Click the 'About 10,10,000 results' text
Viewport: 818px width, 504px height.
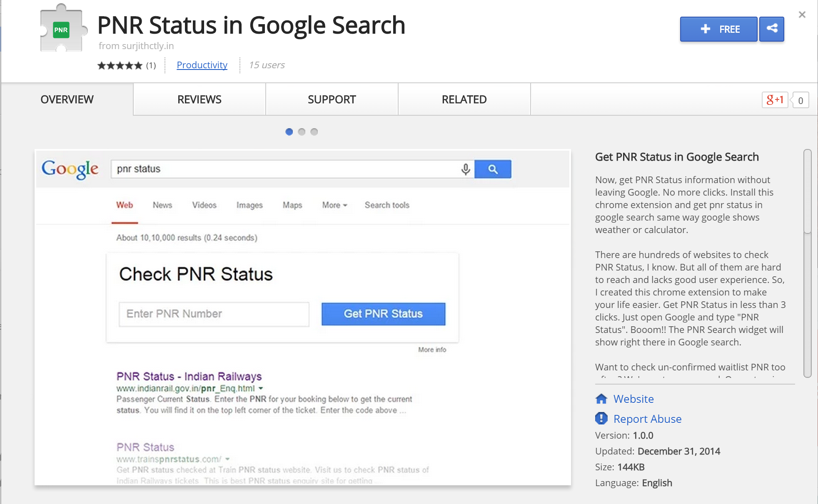(187, 238)
